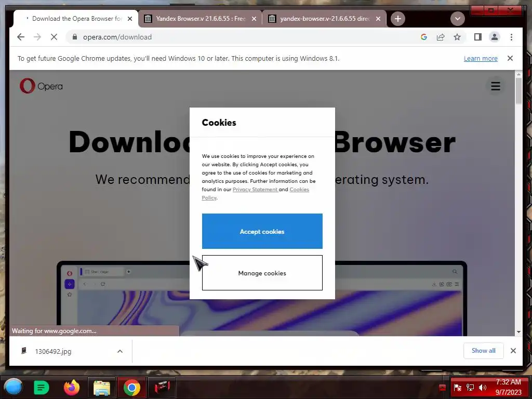This screenshot has height=399, width=532.
Task: Bookmark this page with star icon
Action: (457, 37)
